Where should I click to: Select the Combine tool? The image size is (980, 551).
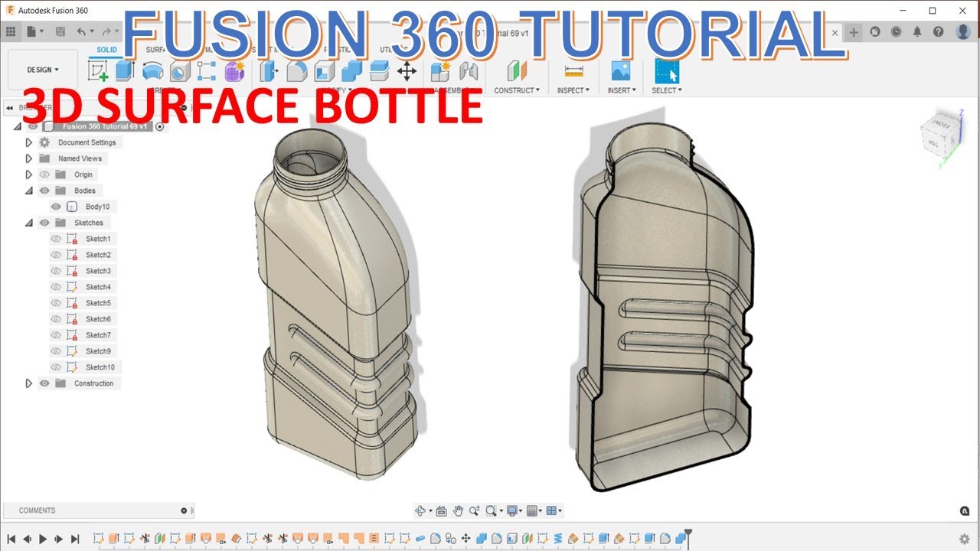point(351,72)
